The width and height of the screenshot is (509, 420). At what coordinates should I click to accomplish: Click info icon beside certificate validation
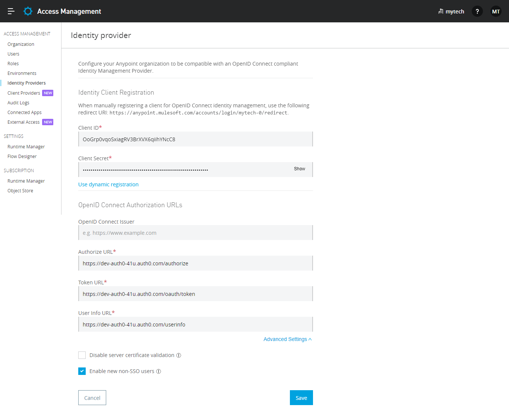[x=179, y=356]
